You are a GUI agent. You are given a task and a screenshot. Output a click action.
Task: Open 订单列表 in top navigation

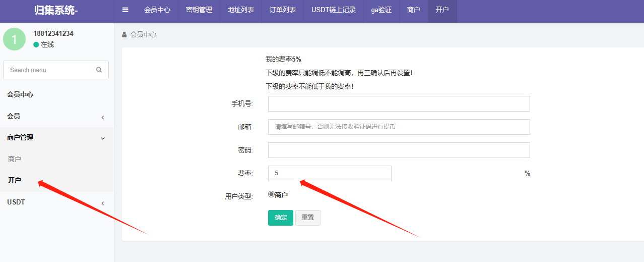point(283,10)
